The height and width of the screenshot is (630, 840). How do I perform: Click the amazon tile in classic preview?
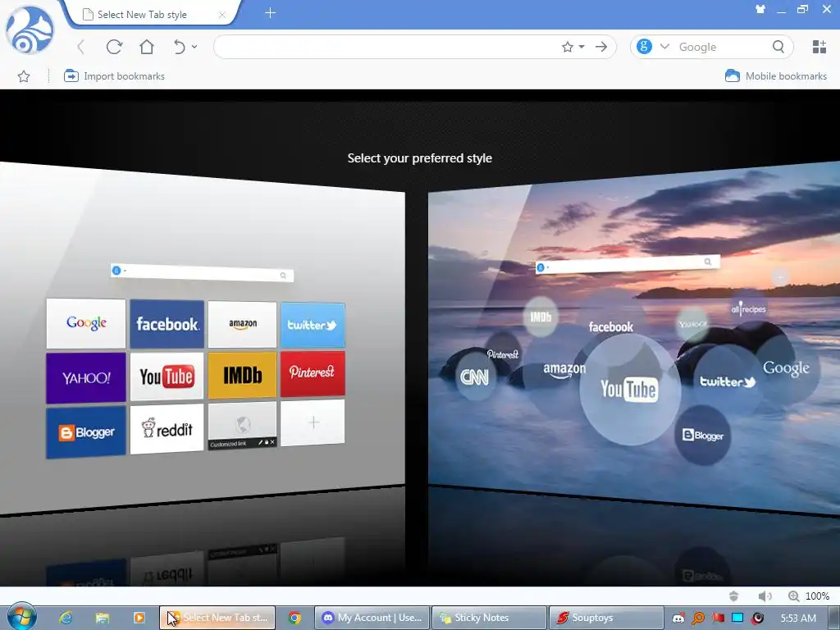[242, 325]
